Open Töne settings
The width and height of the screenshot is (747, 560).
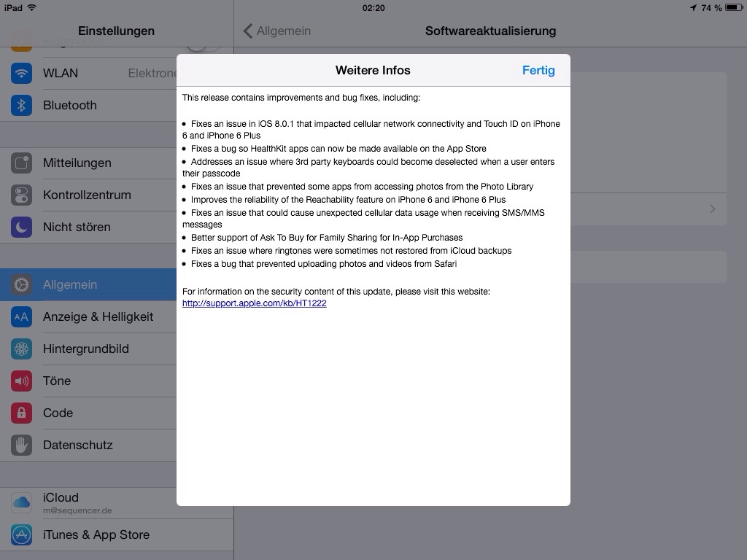88,381
